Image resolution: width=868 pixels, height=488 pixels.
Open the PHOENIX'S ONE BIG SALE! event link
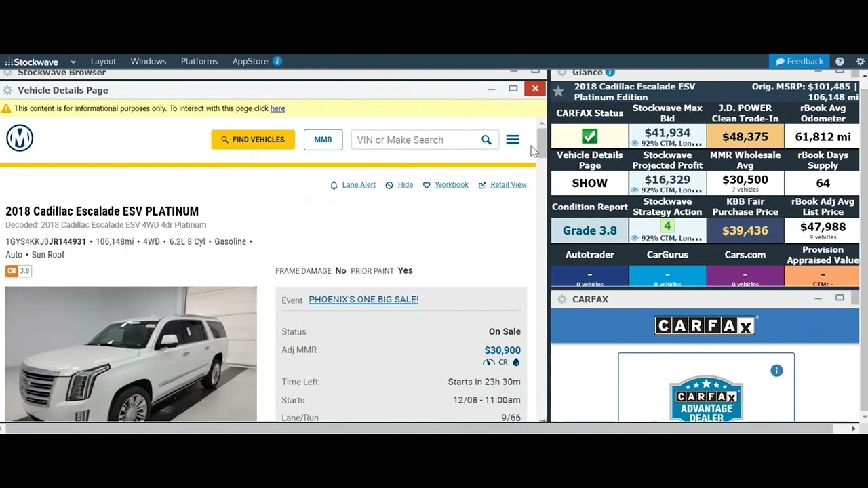(x=363, y=299)
